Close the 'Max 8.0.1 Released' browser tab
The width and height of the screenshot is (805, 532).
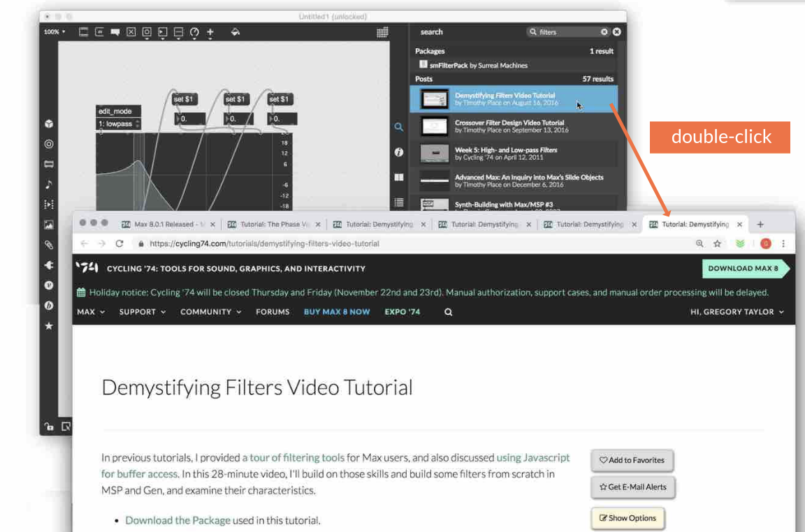212,224
